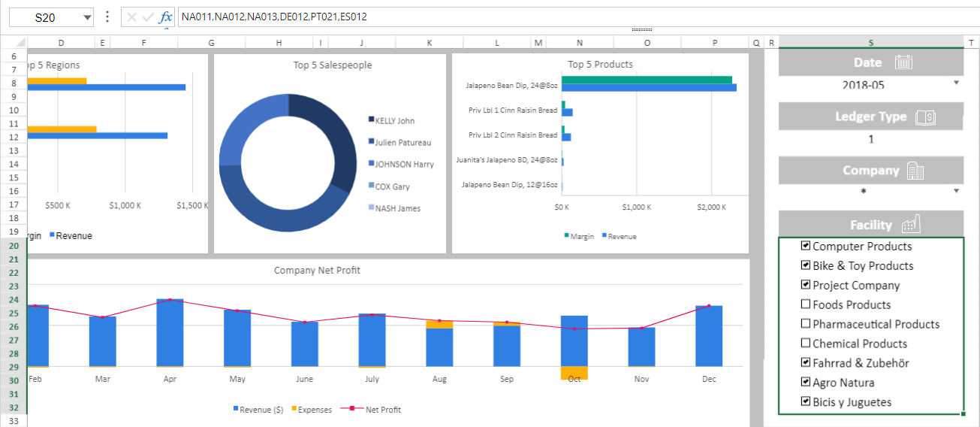Select row header 20

pos(14,246)
